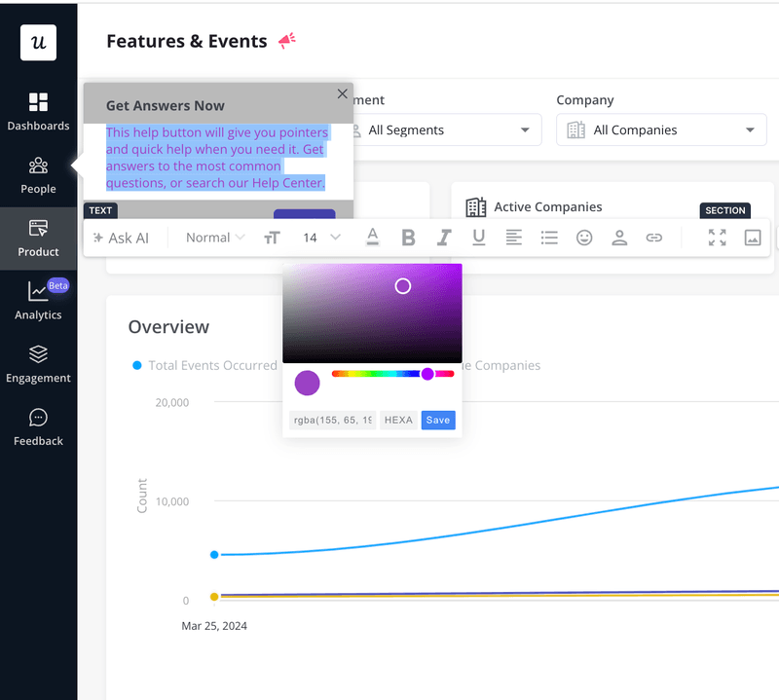Image resolution: width=779 pixels, height=700 pixels.
Task: Insert an image using the toolbar icon
Action: coord(752,237)
